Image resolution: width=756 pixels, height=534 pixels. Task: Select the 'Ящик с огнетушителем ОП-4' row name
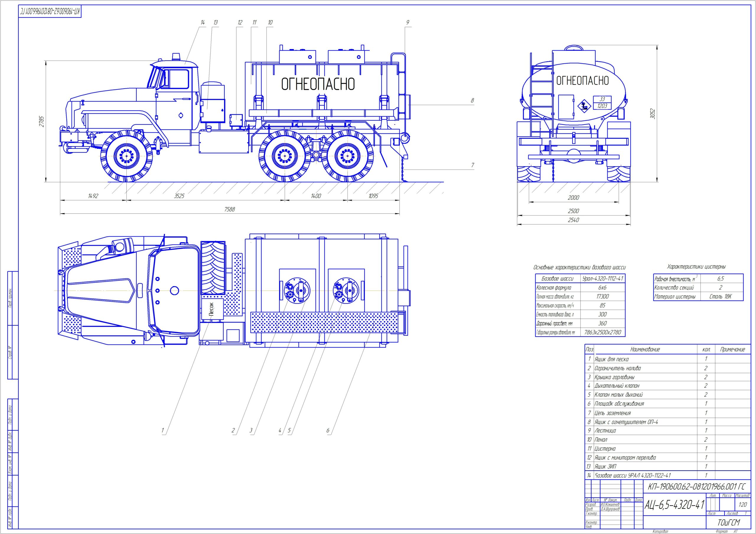click(x=626, y=422)
